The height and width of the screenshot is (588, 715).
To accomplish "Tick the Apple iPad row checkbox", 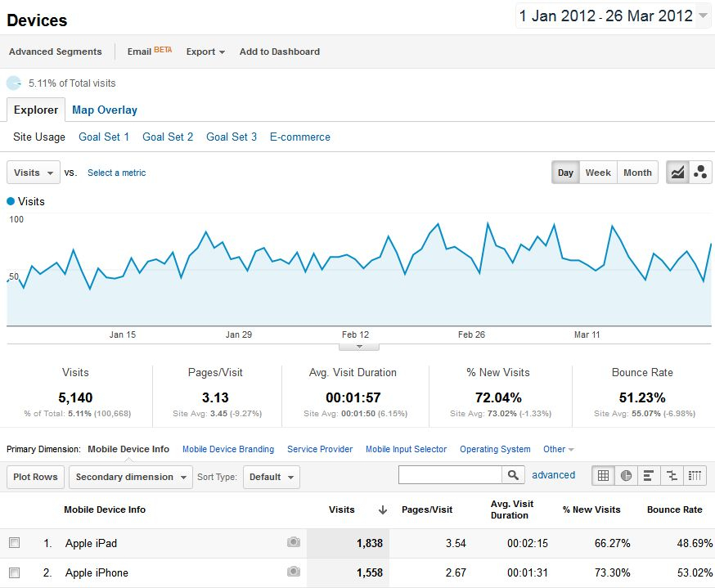I will [14, 543].
